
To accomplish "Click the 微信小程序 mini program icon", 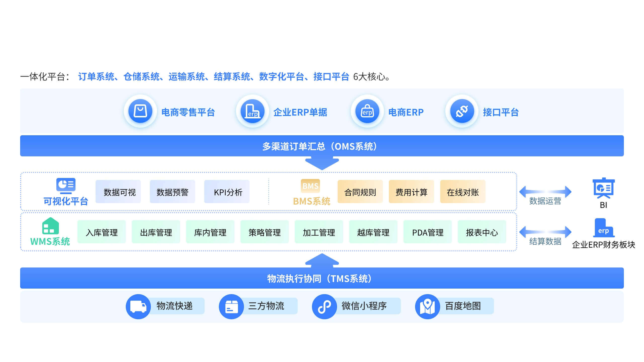I will point(324,306).
